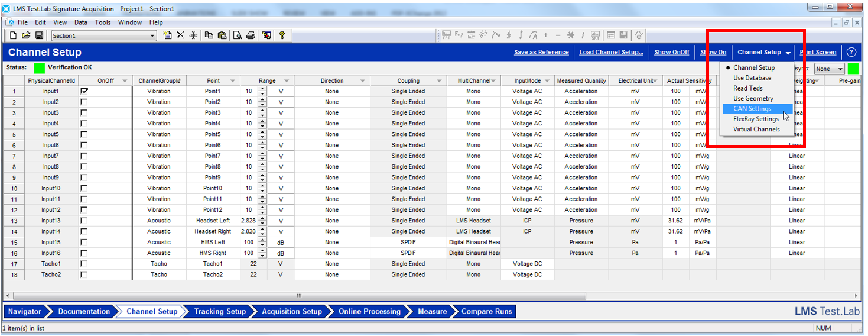Screen dimensions: 868x336
Task: Open the Channel Setup worksheet dropdown arrow
Action: click(788, 53)
